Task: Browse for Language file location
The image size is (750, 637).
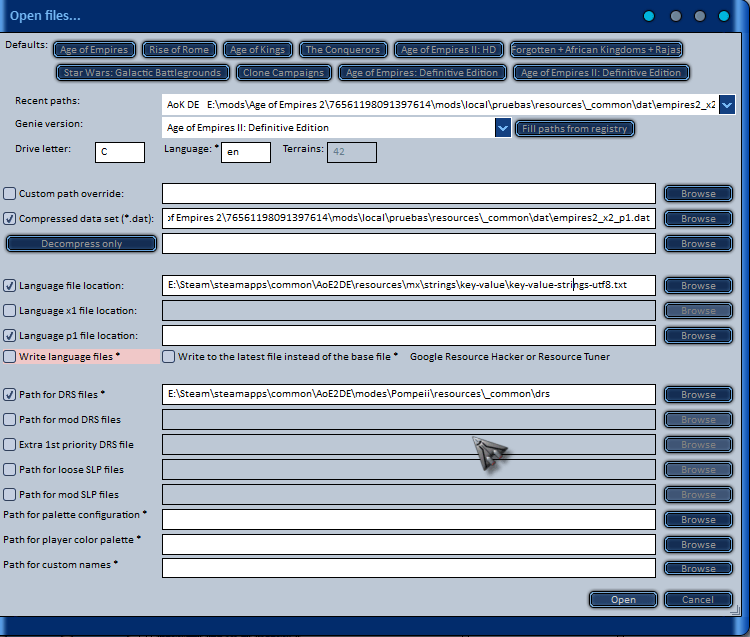Action: pyautogui.click(x=698, y=286)
